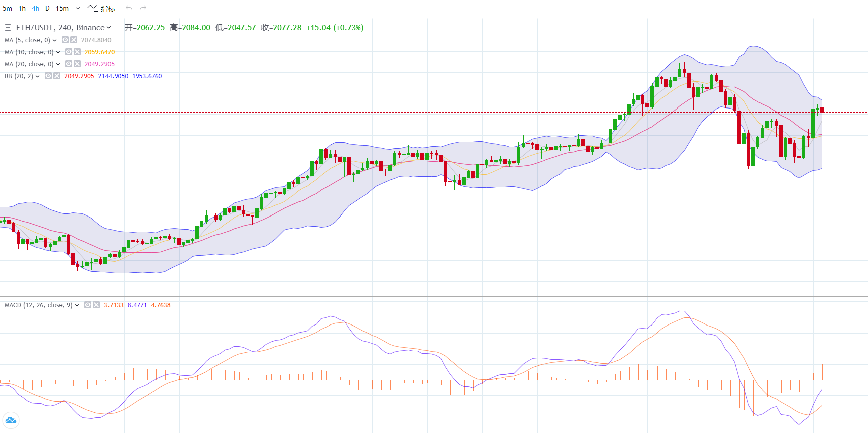Viewport: 868px width, 433px height.
Task: Collapse the legend with the minus box icon
Action: pyautogui.click(x=8, y=28)
